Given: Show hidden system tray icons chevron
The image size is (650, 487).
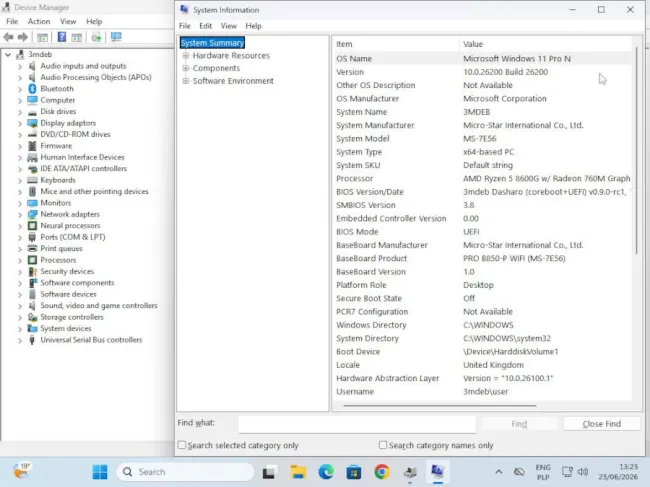Looking at the screenshot, I should 499,472.
